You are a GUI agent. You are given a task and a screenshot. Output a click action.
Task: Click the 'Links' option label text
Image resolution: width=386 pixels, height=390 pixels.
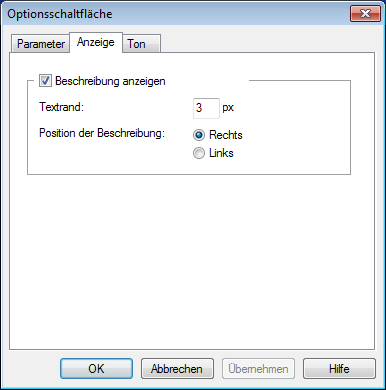(x=221, y=153)
